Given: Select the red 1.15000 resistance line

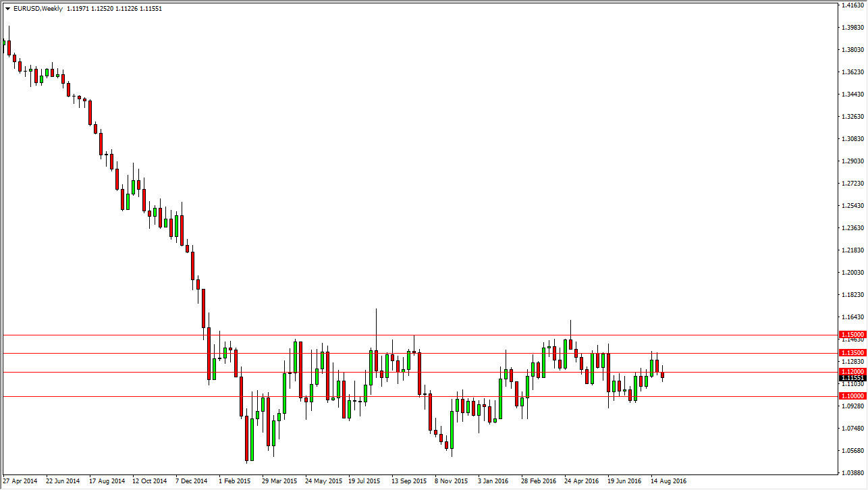Looking at the screenshot, I should click(x=405, y=334).
